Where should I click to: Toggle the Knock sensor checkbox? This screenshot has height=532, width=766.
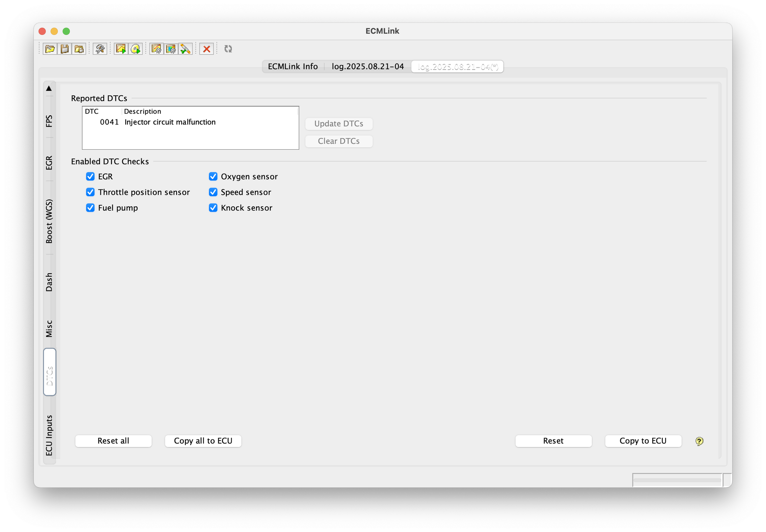[x=213, y=208]
